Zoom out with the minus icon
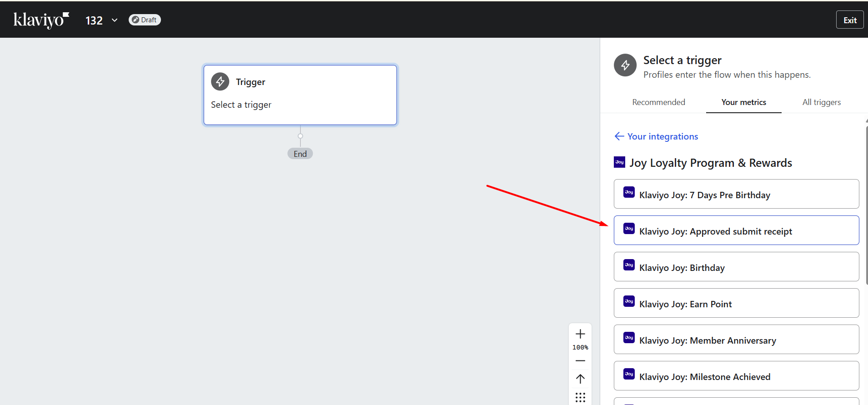Viewport: 868px width, 405px height. tap(580, 361)
